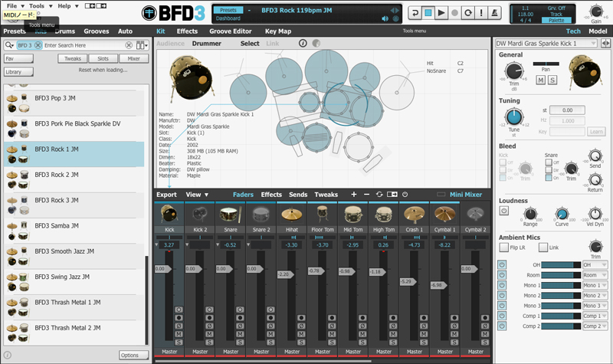Enable the Ambient Mics Link checkbox

[543, 247]
